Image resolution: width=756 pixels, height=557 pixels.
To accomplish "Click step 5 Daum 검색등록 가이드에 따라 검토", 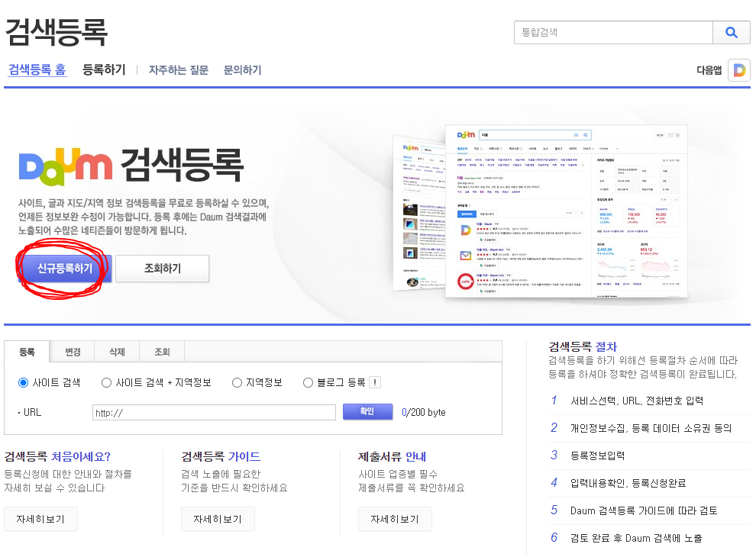I will pyautogui.click(x=644, y=510).
